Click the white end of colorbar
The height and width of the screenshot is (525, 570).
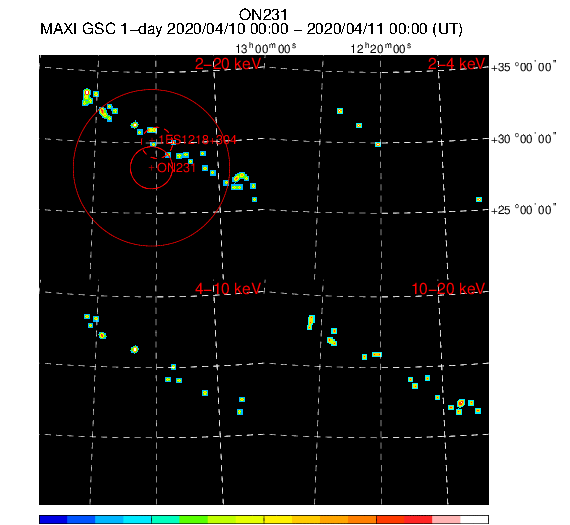pos(474,519)
